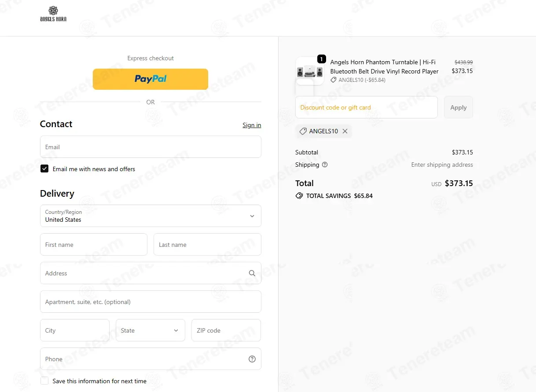
Task: Click the Sign in link
Action: (252, 125)
